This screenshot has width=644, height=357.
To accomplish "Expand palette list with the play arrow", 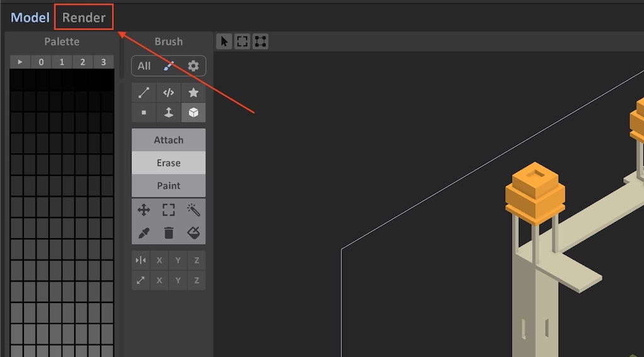I will [x=20, y=62].
